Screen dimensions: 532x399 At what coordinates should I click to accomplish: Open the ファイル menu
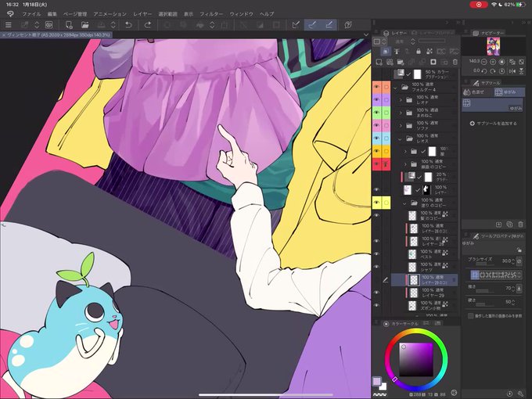click(x=31, y=14)
